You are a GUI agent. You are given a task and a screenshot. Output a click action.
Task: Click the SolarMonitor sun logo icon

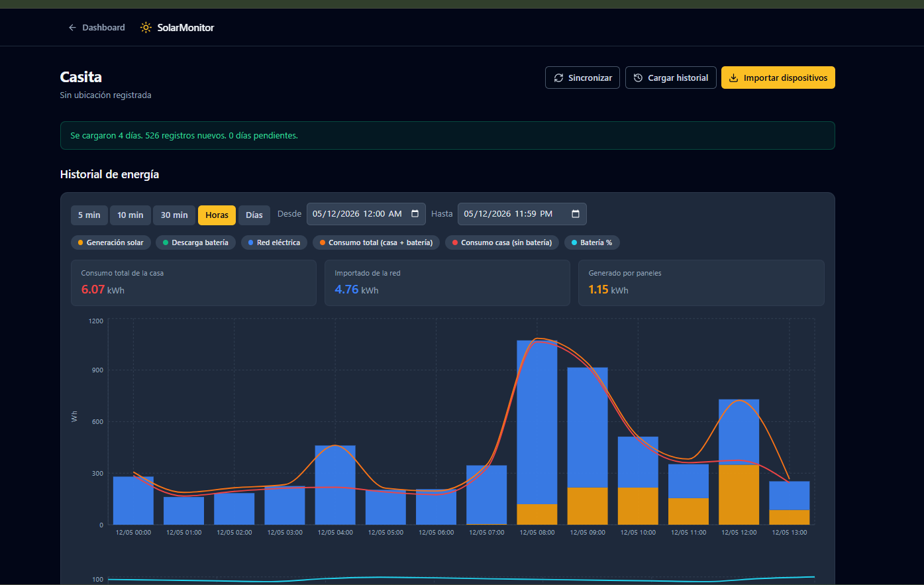click(x=146, y=28)
